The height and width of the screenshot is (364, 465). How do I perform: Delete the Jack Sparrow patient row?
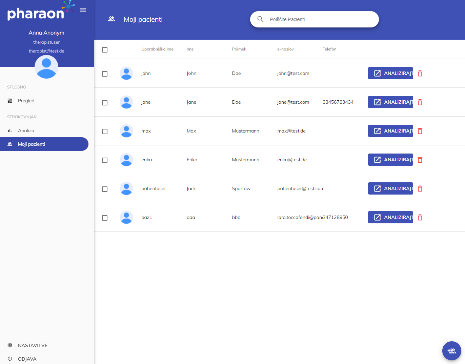(420, 189)
